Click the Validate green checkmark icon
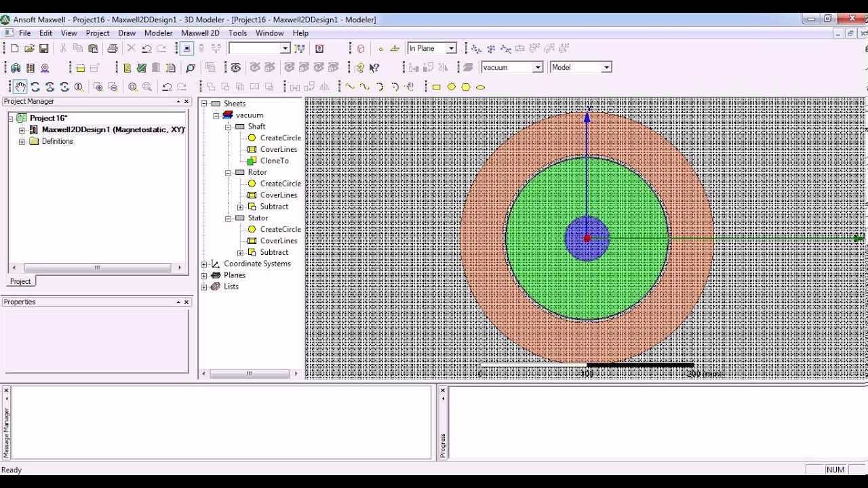The width and height of the screenshot is (868, 488). pyautogui.click(x=141, y=68)
